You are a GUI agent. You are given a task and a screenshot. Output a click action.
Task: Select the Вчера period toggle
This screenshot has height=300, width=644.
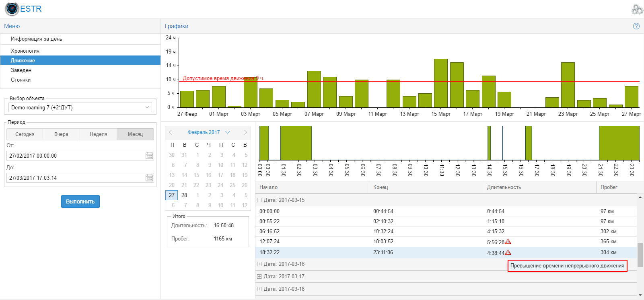(x=61, y=134)
